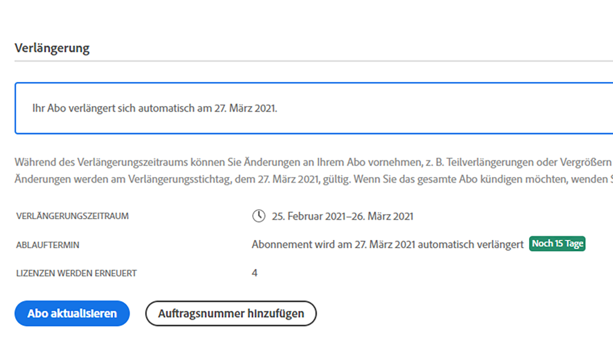613x364 pixels.
Task: Click the blue "Abo aktualisieren" button
Action: pos(72,314)
